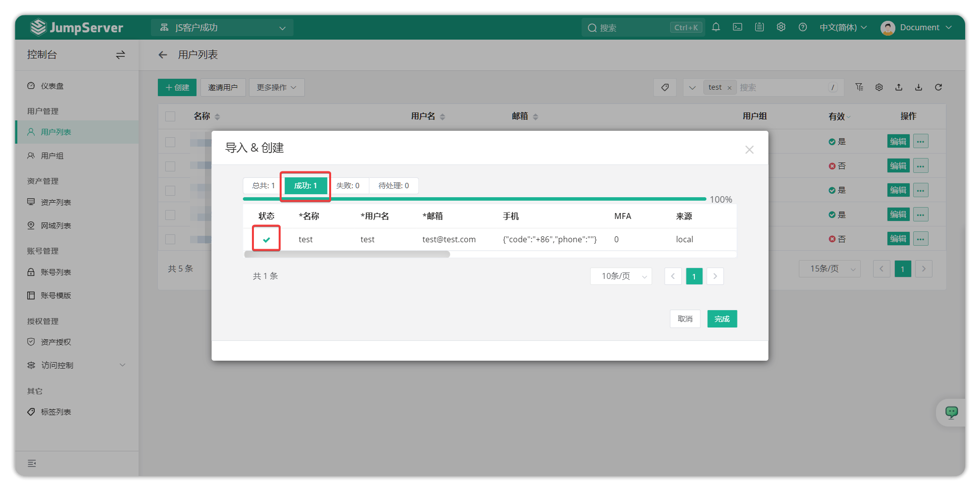Open the 10条/页 page size dropdown
The width and height of the screenshot is (980, 486).
[621, 276]
